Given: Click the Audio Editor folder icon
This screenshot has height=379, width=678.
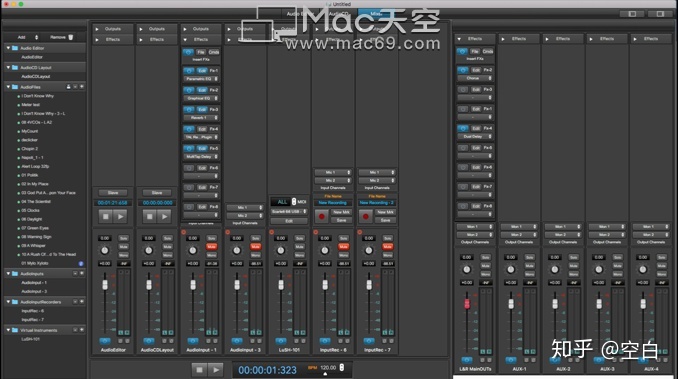Looking at the screenshot, I should tap(15, 48).
